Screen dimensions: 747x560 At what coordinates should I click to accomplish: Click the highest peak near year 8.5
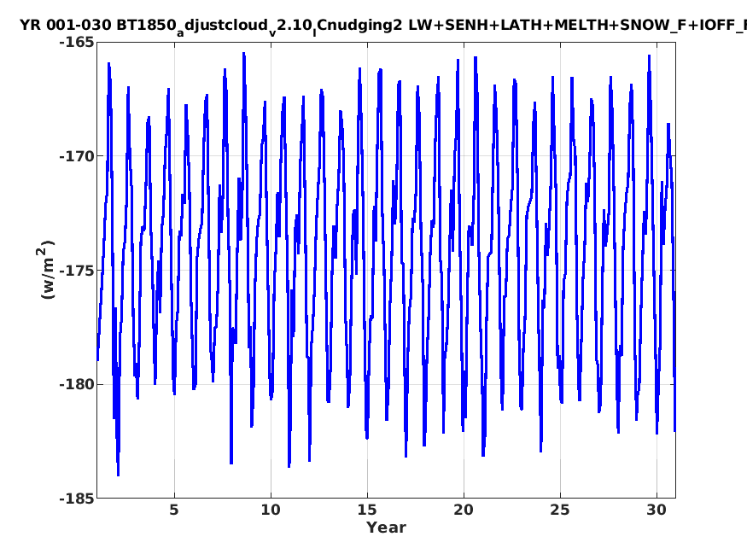[244, 54]
